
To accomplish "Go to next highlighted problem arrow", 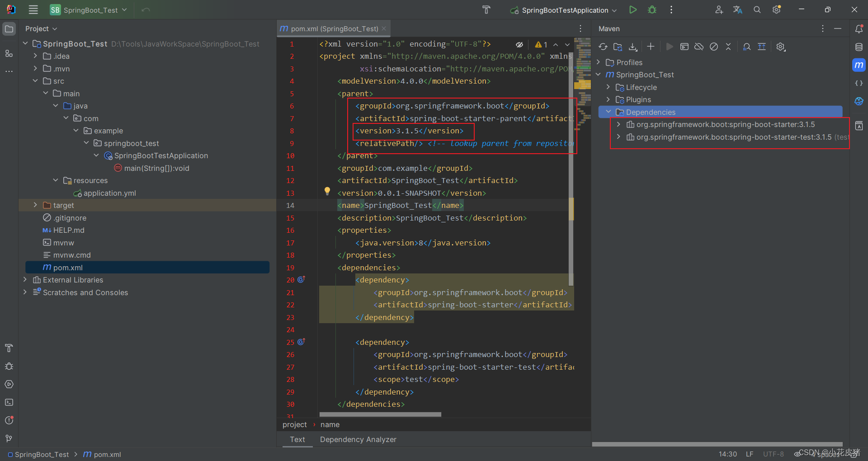I will click(567, 44).
